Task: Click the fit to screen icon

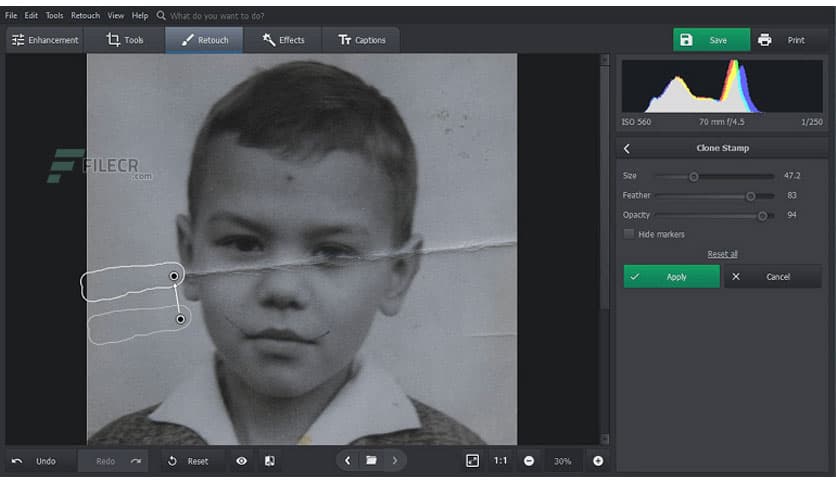Action: (x=472, y=461)
